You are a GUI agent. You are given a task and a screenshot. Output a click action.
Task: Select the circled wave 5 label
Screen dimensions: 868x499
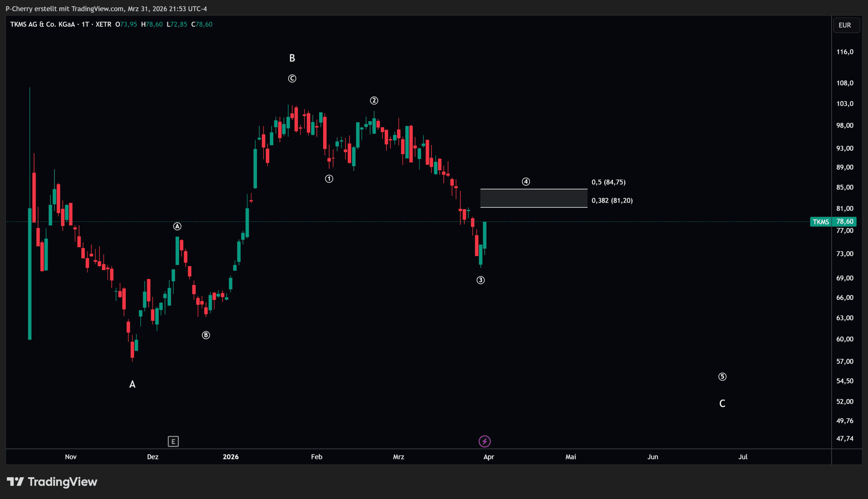(x=722, y=377)
